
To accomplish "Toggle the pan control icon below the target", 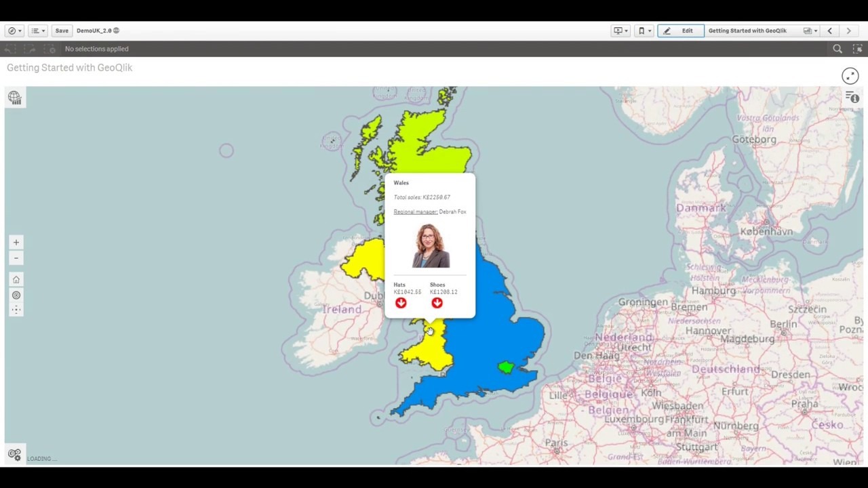I will [x=16, y=309].
